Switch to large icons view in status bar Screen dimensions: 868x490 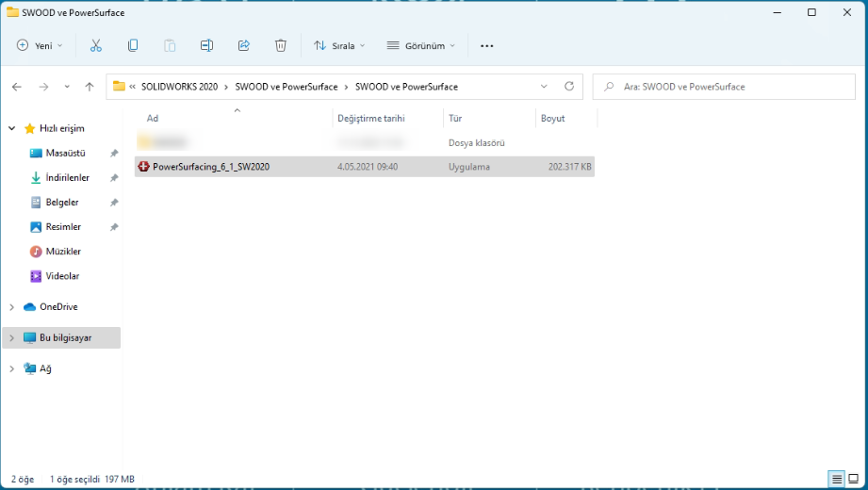click(854, 479)
